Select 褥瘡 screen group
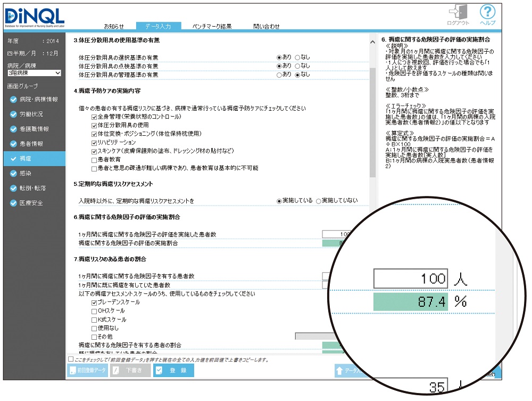Image resolution: width=532 pixels, height=401 pixels. coord(34,159)
